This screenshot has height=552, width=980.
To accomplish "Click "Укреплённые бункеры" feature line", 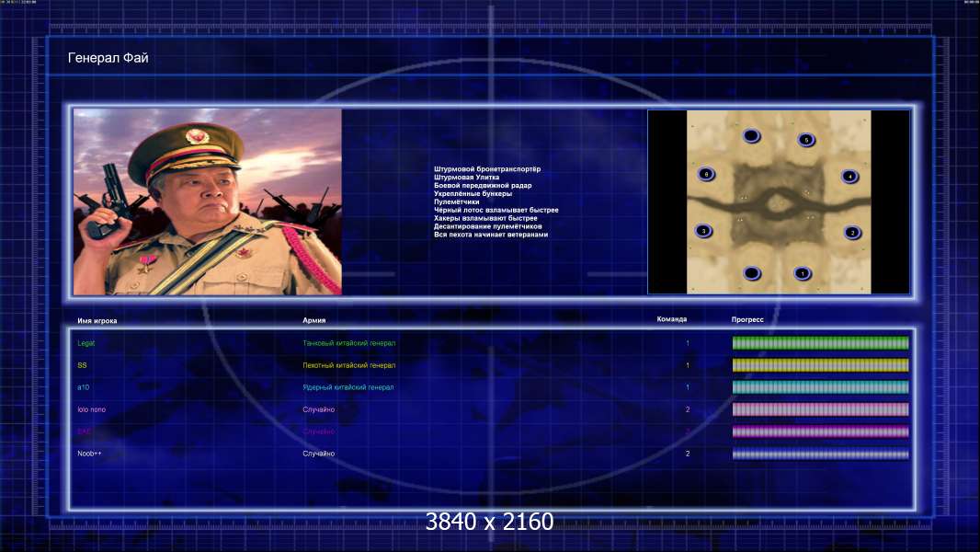I will point(473,193).
